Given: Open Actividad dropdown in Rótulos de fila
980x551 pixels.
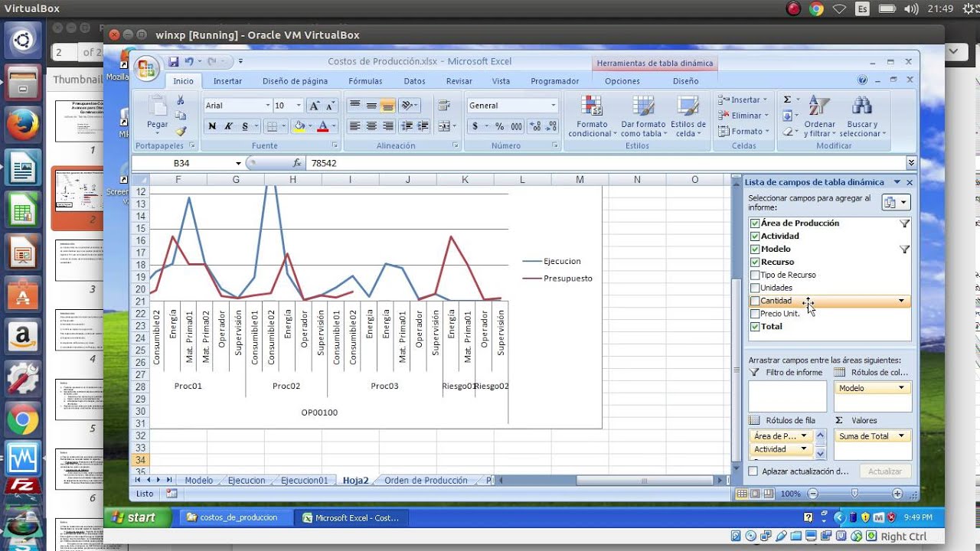Looking at the screenshot, I should tap(803, 449).
